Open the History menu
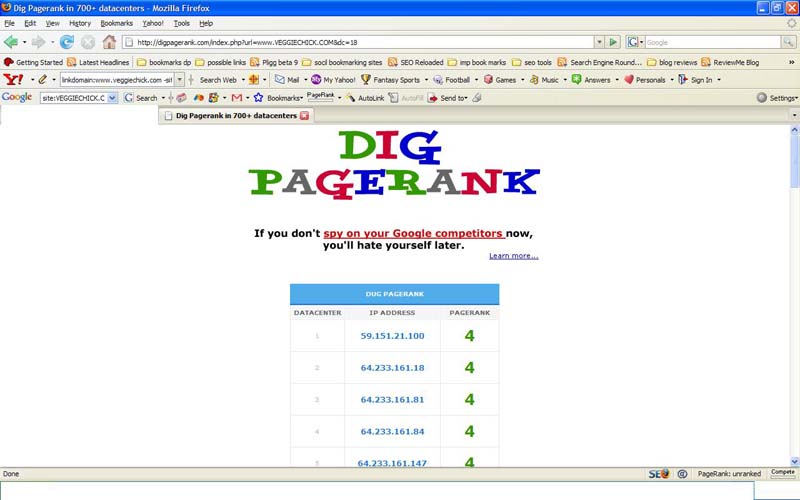Image resolution: width=800 pixels, height=500 pixels. pyautogui.click(x=80, y=23)
